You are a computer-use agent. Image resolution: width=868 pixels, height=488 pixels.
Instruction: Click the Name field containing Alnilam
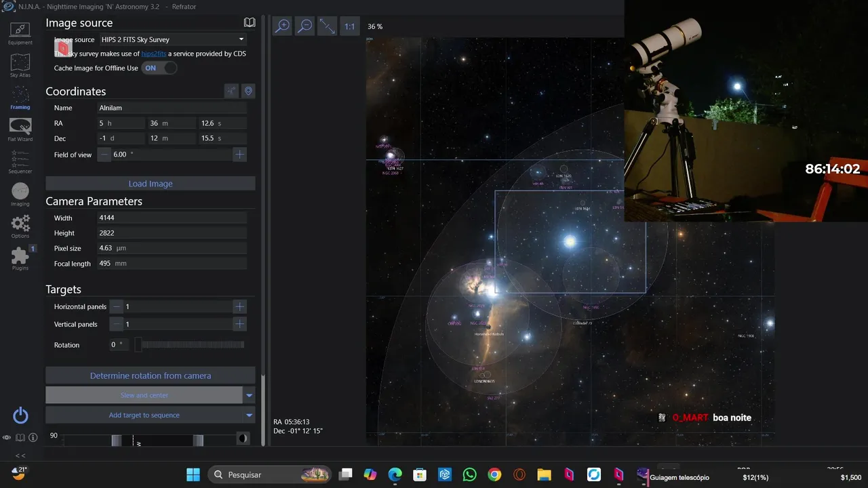point(172,108)
